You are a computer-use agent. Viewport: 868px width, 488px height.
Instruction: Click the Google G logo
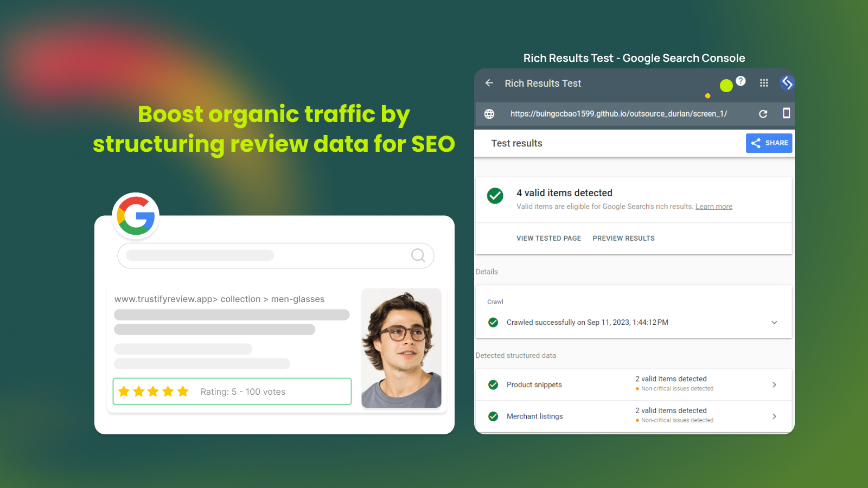135,216
